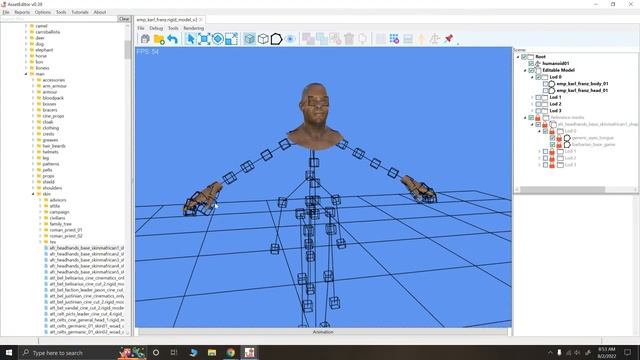Toggle the emp_karl_franz_head_01 checkbox
The width and height of the screenshot is (640, 360).
point(545,90)
